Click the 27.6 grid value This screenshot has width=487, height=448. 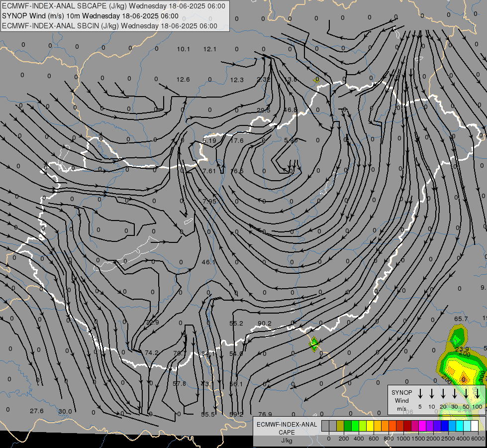37,411
